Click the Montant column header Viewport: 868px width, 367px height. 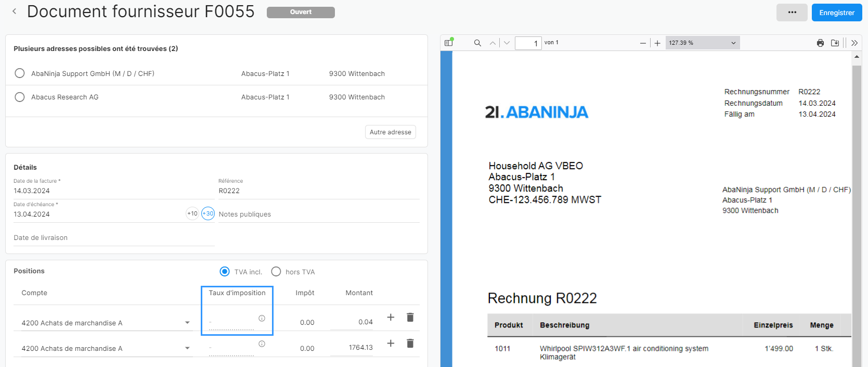(359, 293)
